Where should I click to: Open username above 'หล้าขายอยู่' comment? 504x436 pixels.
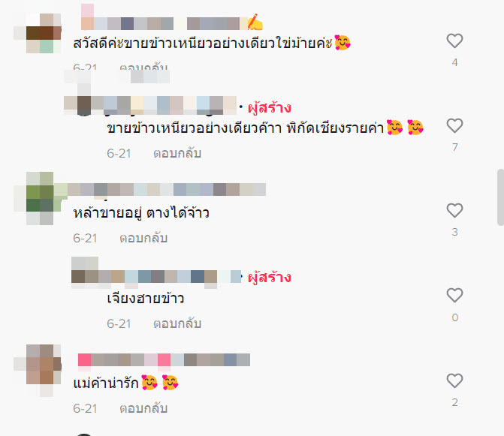[167, 189]
